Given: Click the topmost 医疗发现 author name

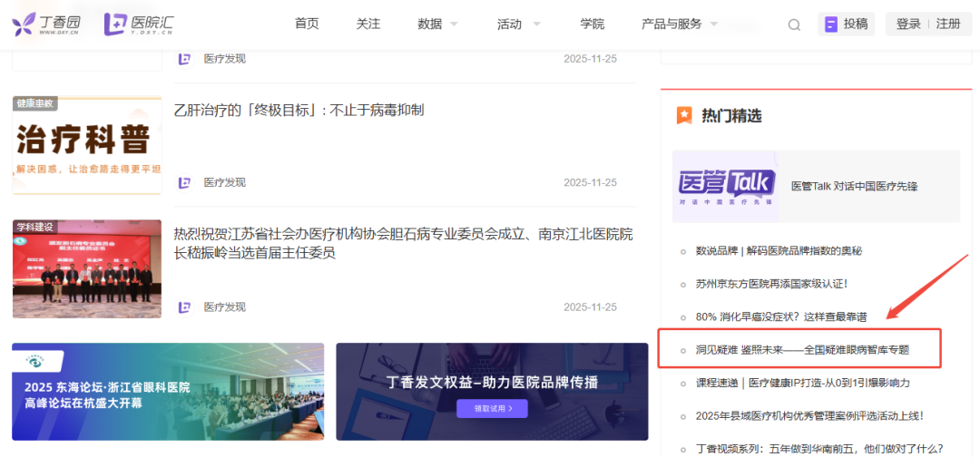Looking at the screenshot, I should point(225,59).
